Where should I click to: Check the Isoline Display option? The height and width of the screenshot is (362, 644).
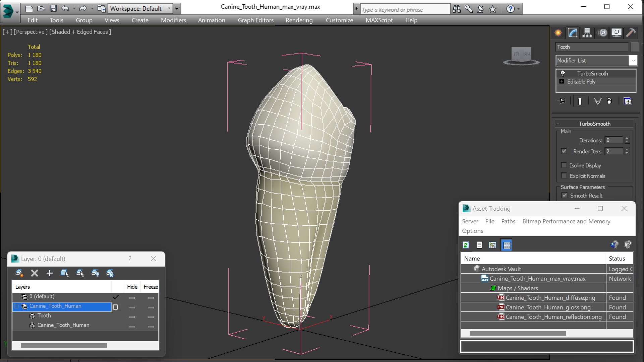pyautogui.click(x=564, y=165)
